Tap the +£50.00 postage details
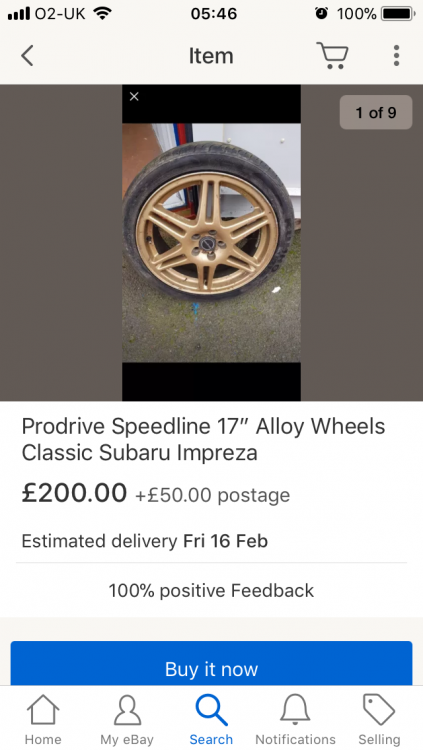Image resolution: width=423 pixels, height=750 pixels. [212, 495]
